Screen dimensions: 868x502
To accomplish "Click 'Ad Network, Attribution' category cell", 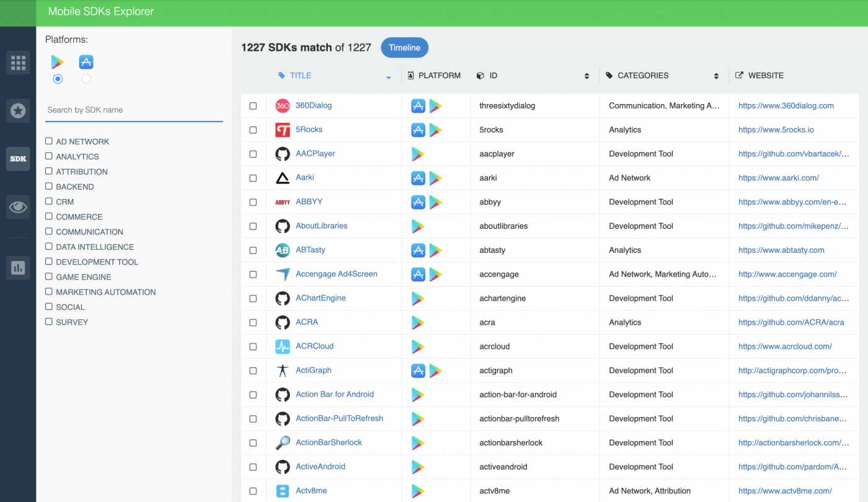I will pyautogui.click(x=650, y=491).
